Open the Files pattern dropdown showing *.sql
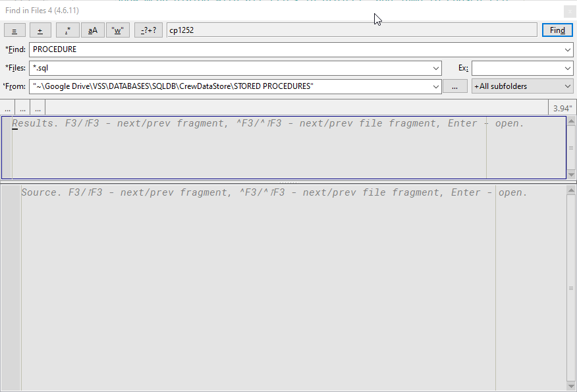 coord(436,68)
